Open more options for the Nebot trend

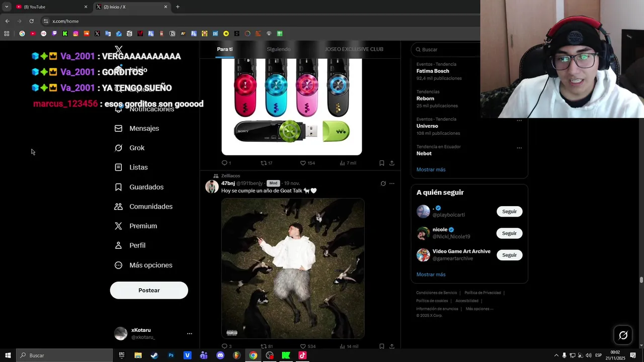519,148
